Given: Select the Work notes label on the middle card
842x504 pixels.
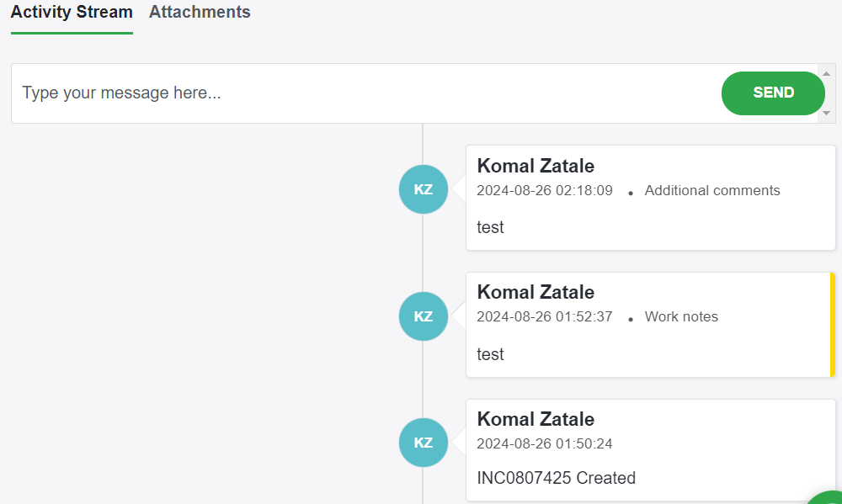Looking at the screenshot, I should click(x=681, y=316).
